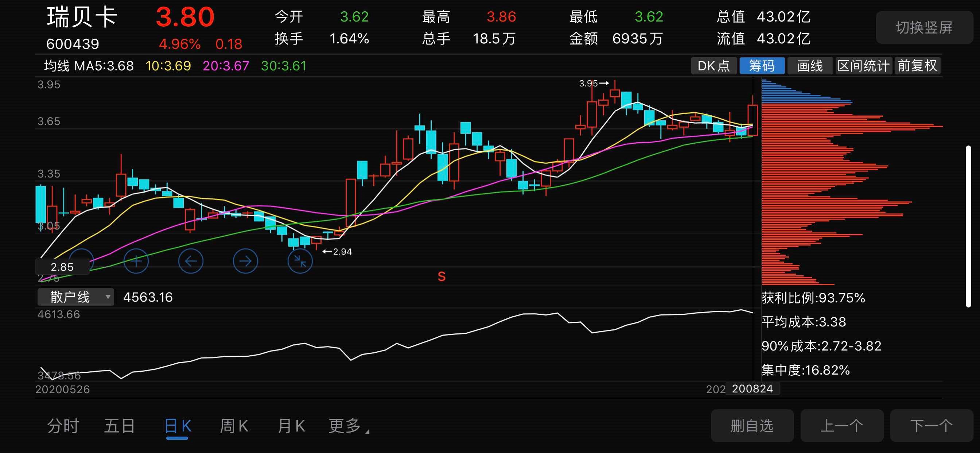Screen dimensions: 980x453
Task: Click the 换手 1.64% turnover value
Action: [349, 38]
